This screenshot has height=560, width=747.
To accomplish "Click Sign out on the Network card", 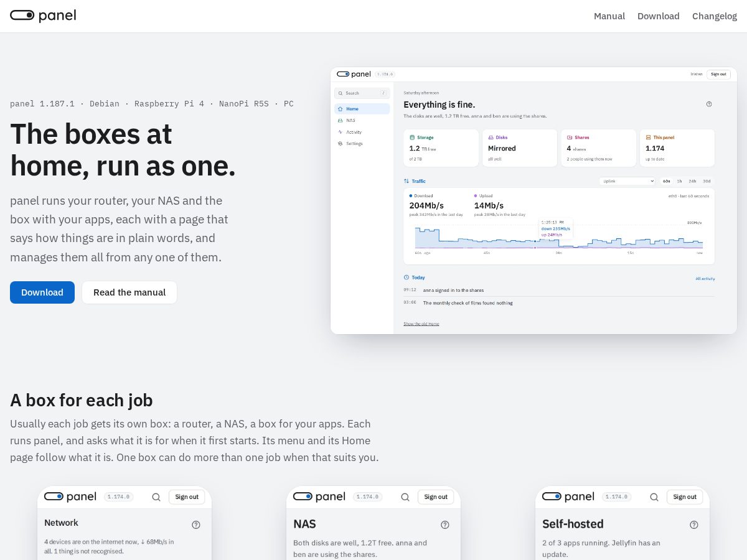I will (x=187, y=497).
